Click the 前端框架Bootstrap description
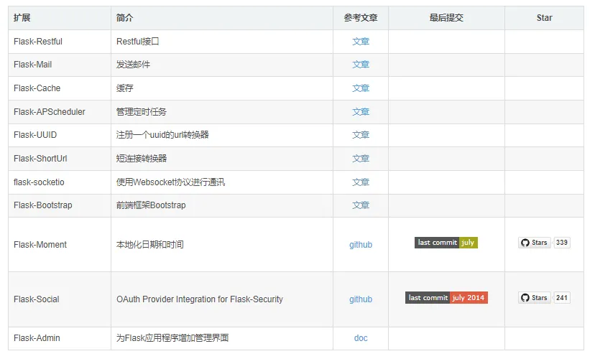The width and height of the screenshot is (595, 364). 151,205
